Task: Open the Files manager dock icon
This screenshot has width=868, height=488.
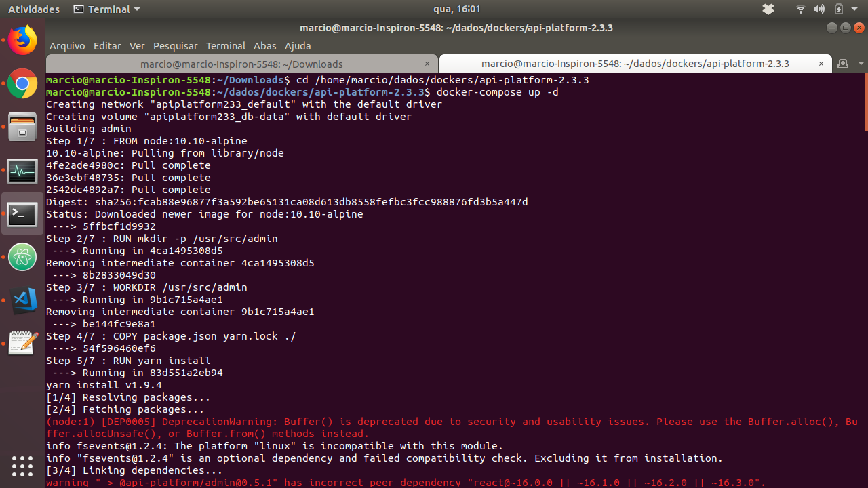Action: point(22,127)
